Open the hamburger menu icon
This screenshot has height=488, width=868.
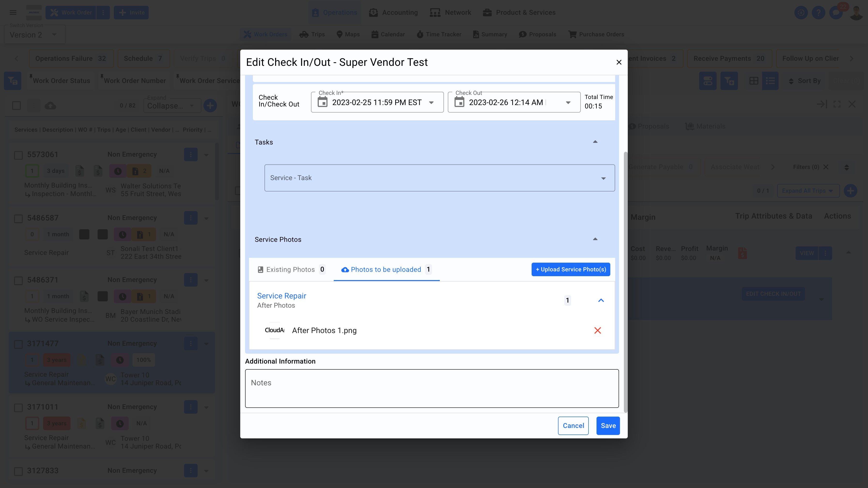(13, 12)
